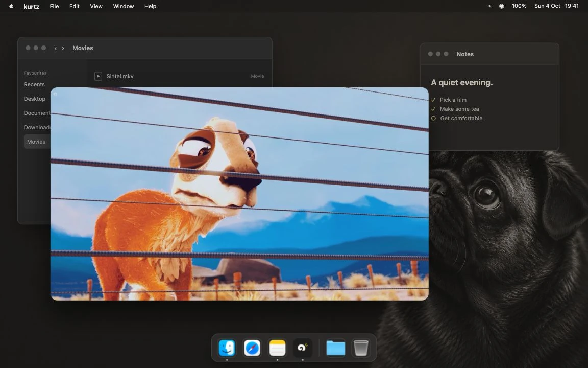
Task: Click the Notes window title
Action: (465, 54)
